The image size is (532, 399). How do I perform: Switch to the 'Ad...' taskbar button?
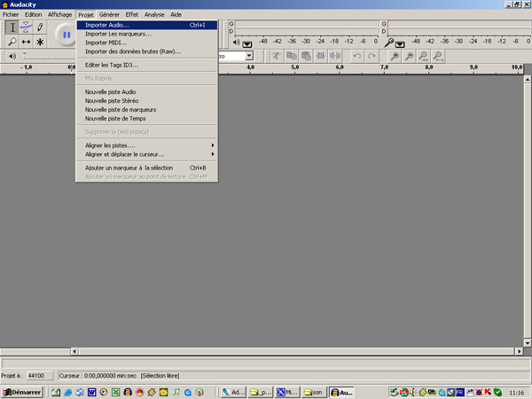coord(233,392)
